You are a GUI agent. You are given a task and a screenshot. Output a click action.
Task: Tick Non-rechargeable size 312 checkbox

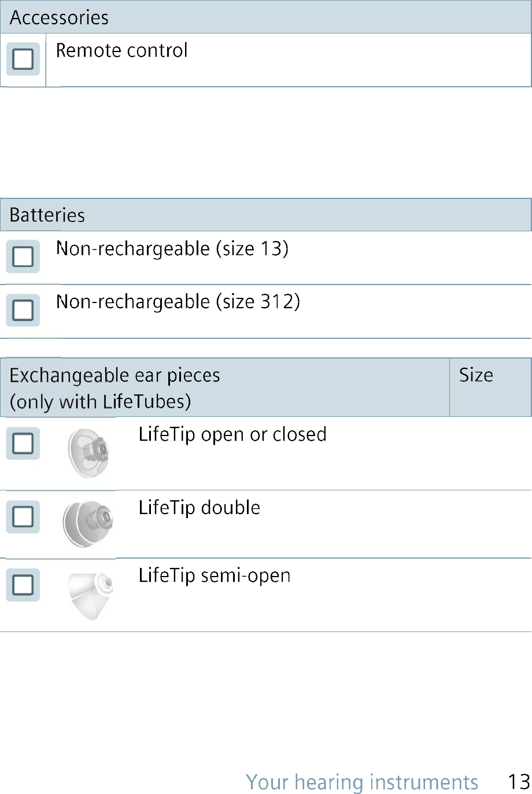coord(23,311)
